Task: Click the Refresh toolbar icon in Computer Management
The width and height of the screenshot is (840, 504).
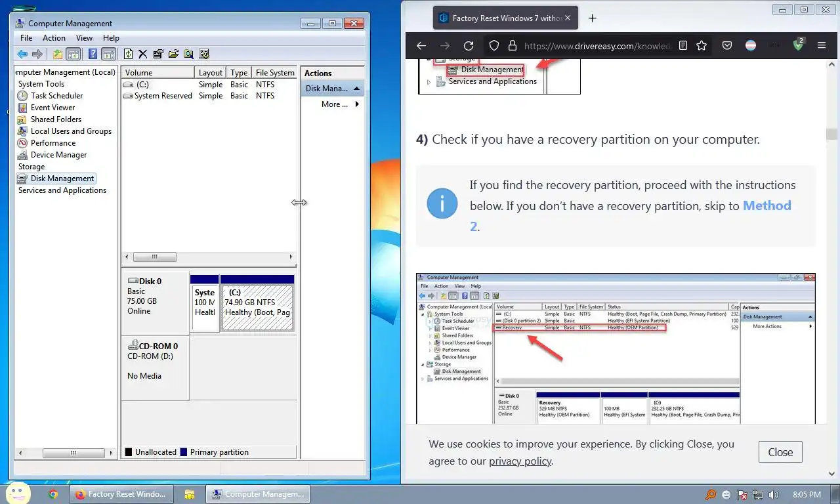Action: 129,54
